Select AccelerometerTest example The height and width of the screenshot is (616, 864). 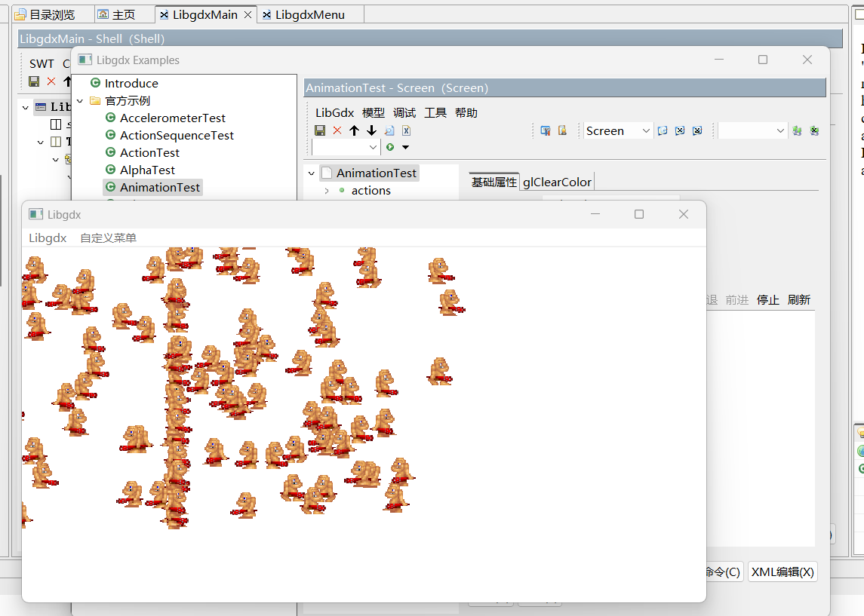(x=173, y=118)
